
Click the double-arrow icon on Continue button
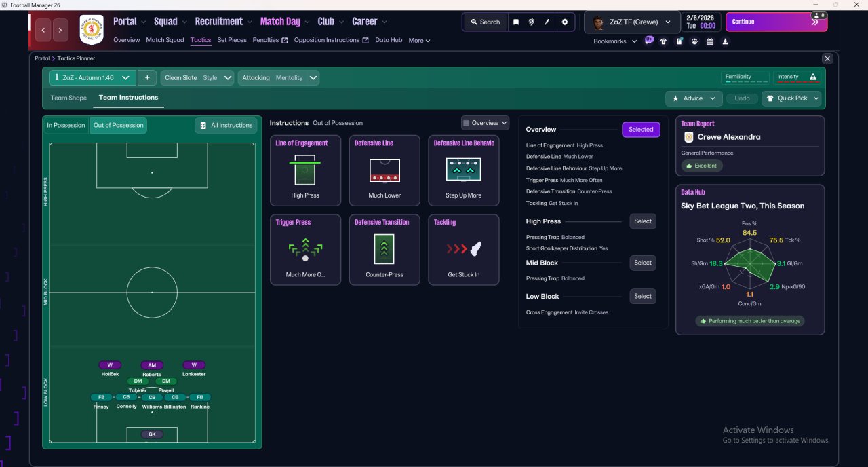(815, 22)
